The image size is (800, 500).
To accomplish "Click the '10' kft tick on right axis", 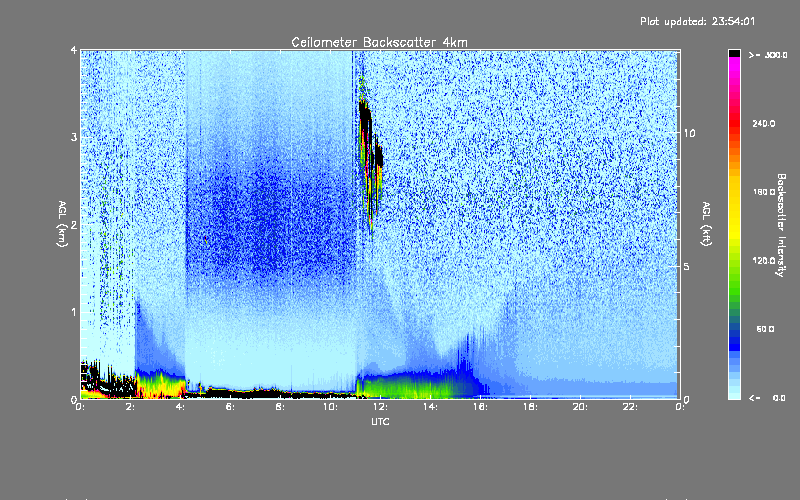I will [689, 133].
